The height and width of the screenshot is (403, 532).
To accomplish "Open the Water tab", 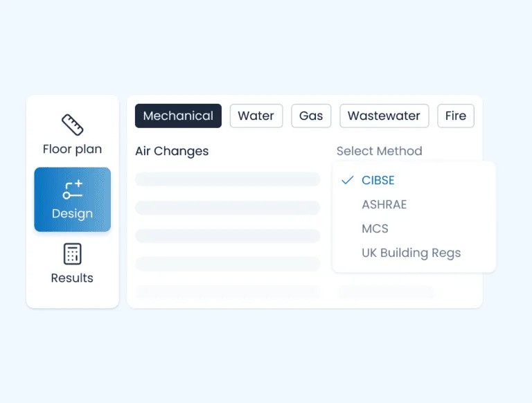I will click(256, 116).
